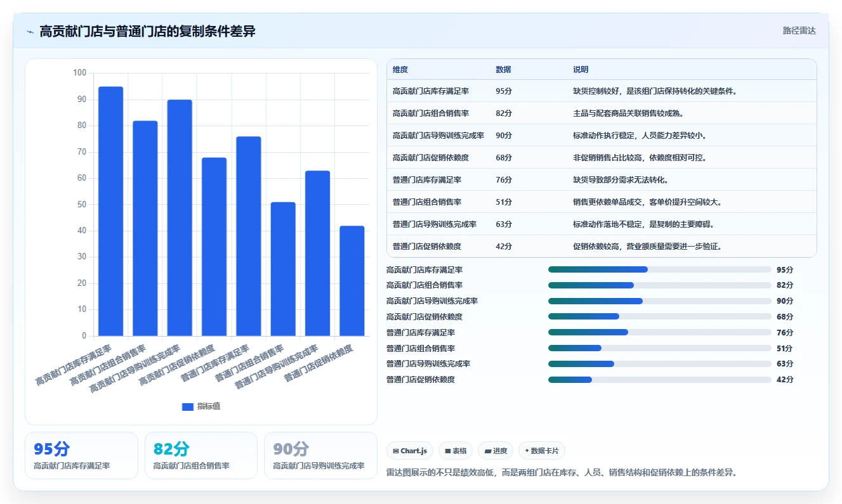Toggle the 指标值 legend swatch
This screenshot has width=842, height=504.
click(x=188, y=406)
